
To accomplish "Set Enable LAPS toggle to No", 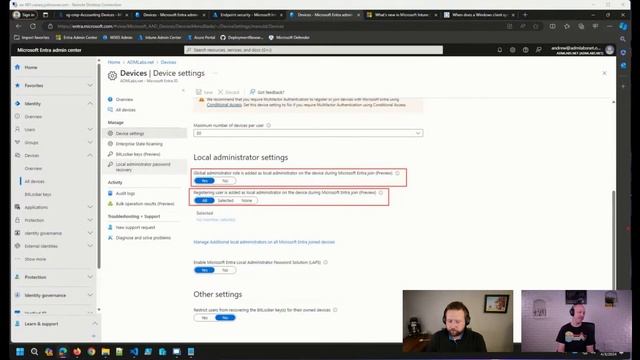I will (225, 270).
